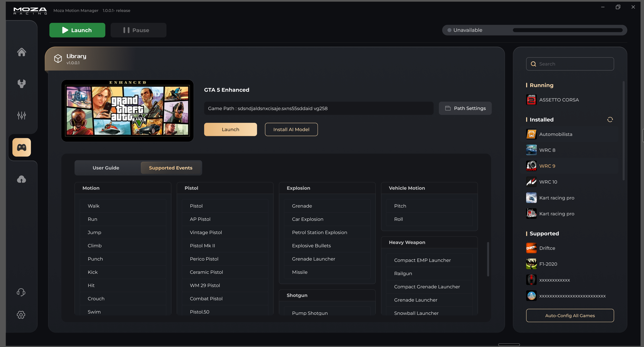Screen dimensions: 644x347
Task: Click the Vintage Pistol event
Action: pos(225,232)
